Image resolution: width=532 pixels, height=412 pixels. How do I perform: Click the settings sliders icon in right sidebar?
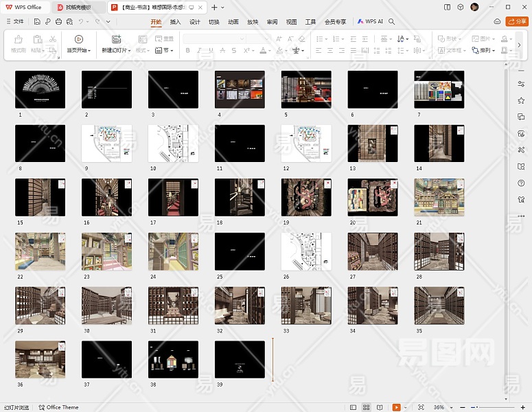[521, 84]
